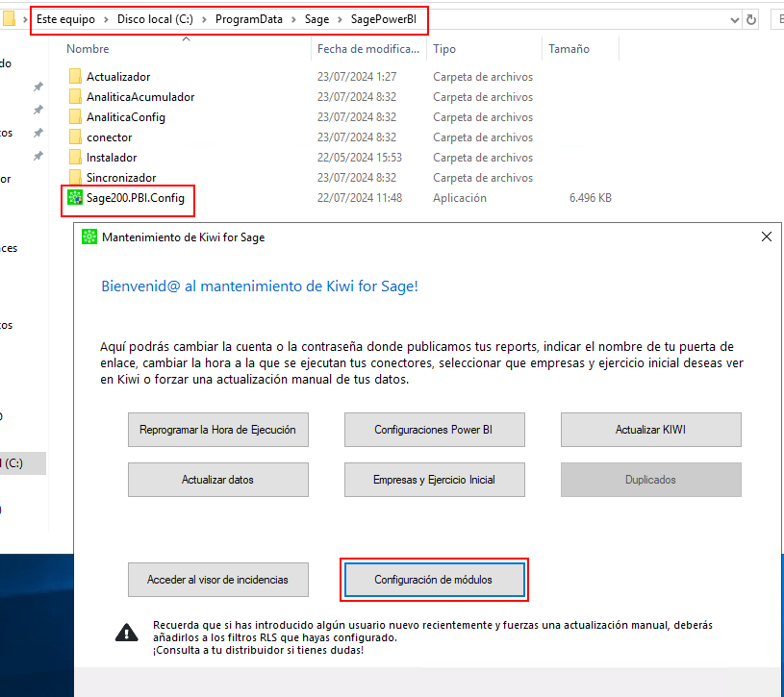Click date 23/07/2024 1:27 cell
The height and width of the screenshot is (697, 784).
pos(357,77)
